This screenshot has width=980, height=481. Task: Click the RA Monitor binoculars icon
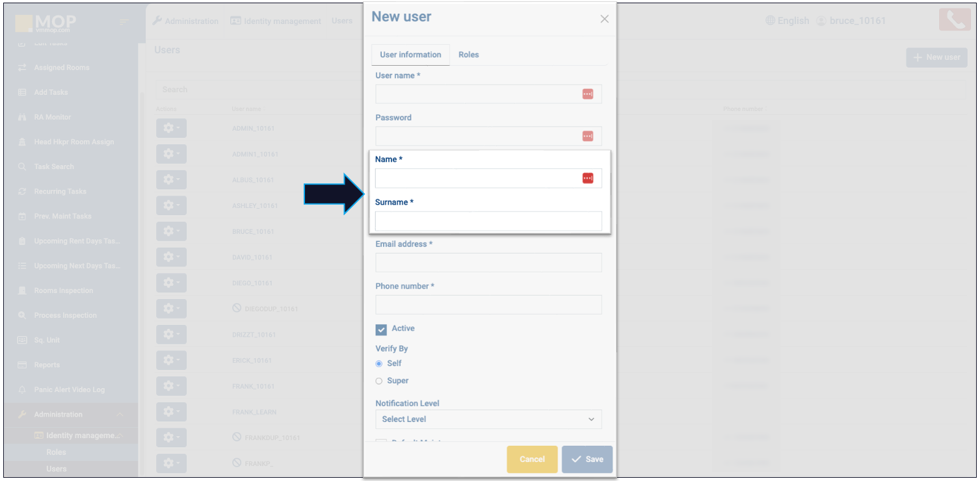click(x=22, y=118)
